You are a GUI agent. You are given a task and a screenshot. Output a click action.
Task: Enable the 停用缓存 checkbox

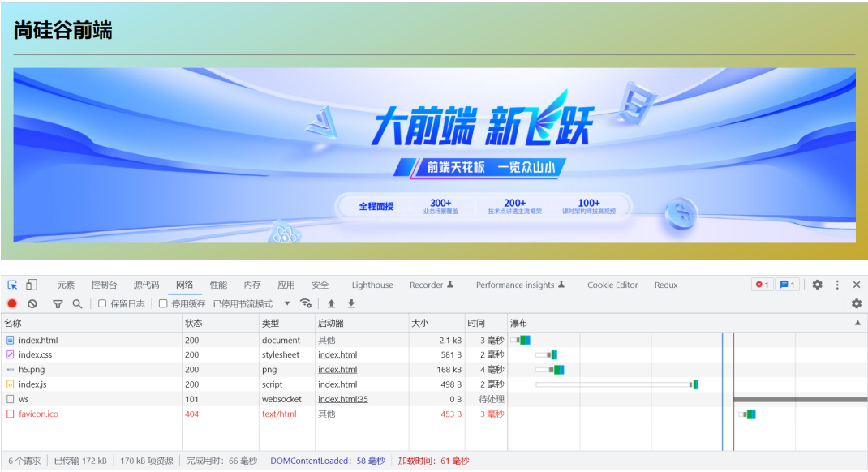[x=163, y=303]
